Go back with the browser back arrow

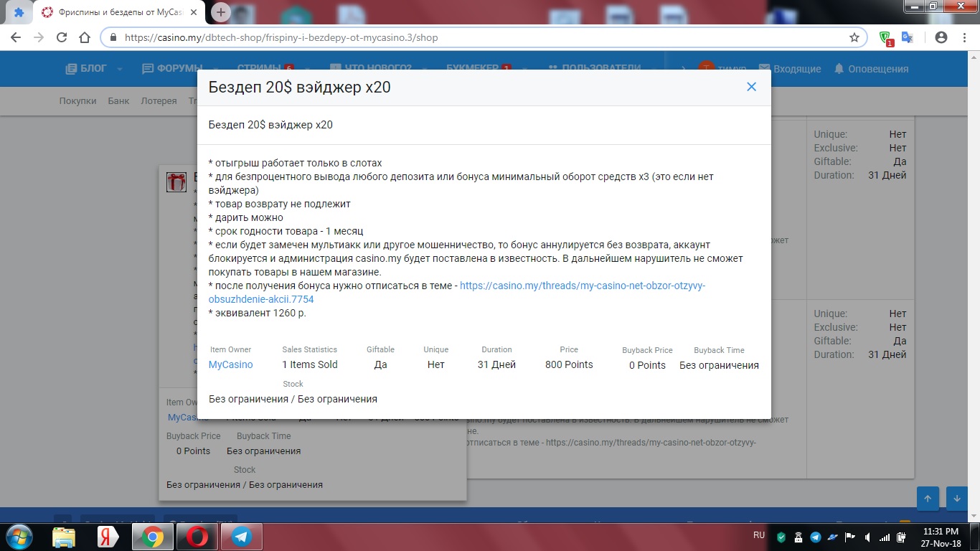[16, 37]
